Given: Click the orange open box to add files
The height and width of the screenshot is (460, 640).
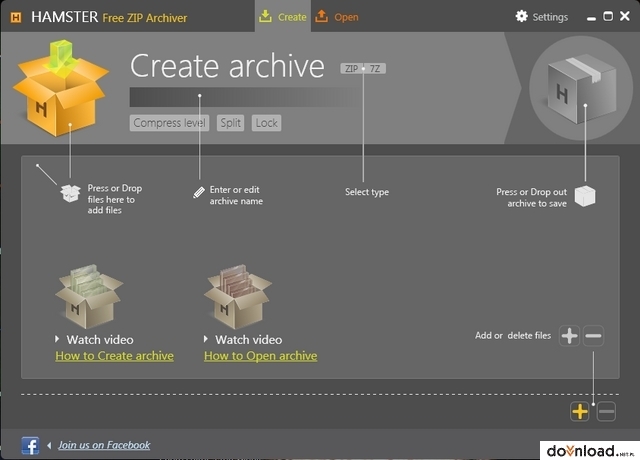Looking at the screenshot, I should click(x=61, y=88).
